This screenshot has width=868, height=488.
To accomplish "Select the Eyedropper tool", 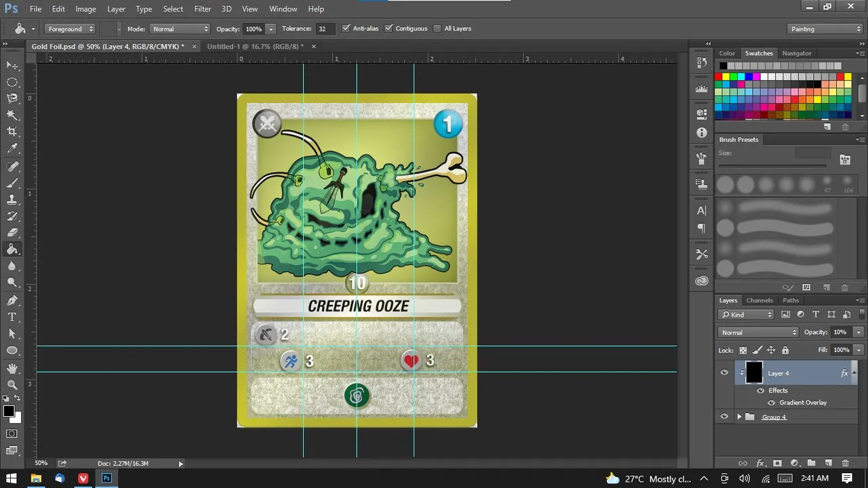I will click(12, 148).
